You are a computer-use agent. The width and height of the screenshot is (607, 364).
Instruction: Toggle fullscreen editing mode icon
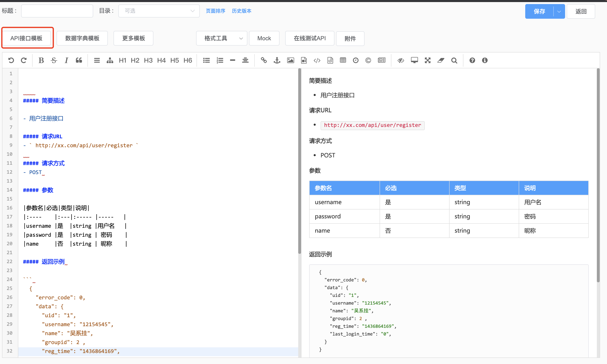(428, 60)
